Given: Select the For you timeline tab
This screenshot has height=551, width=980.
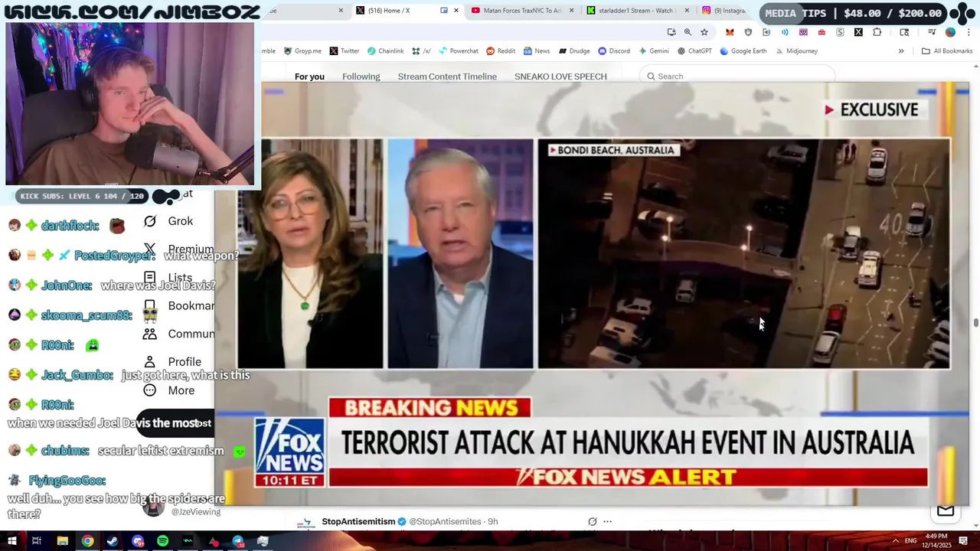Looking at the screenshot, I should pos(309,77).
